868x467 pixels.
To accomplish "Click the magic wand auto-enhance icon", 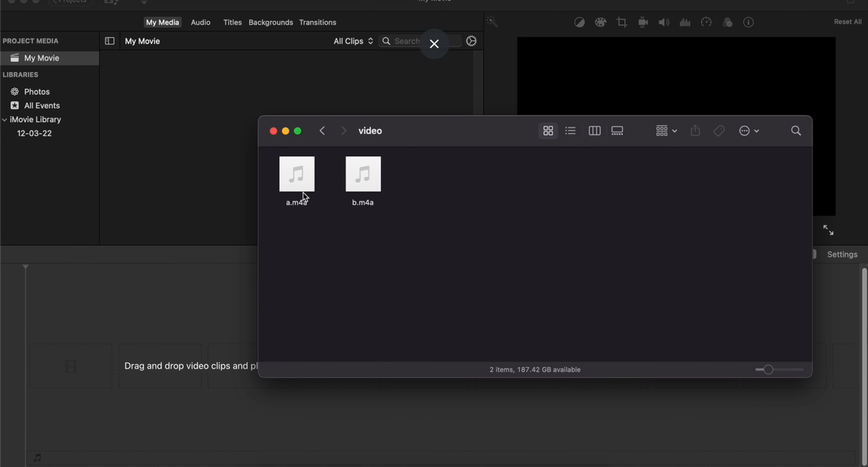I will 492,22.
